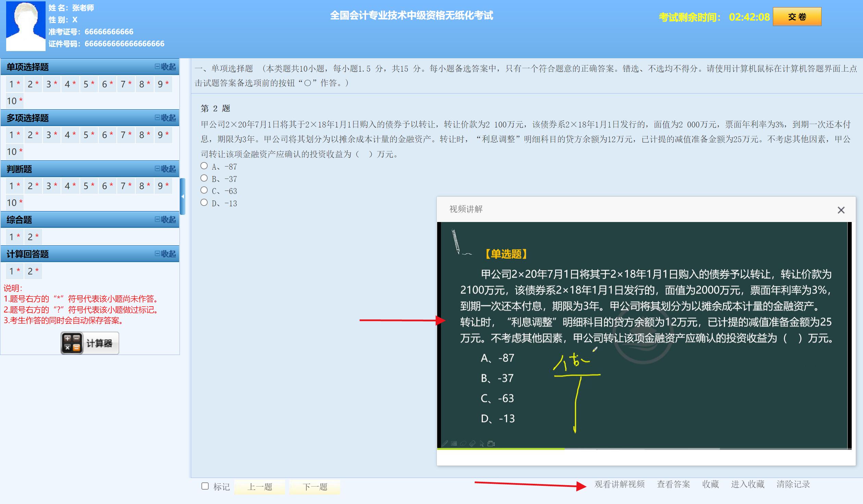Screen dimensions: 863x504
Task: Select the eraser tool in video toolbar
Action: coord(472,443)
